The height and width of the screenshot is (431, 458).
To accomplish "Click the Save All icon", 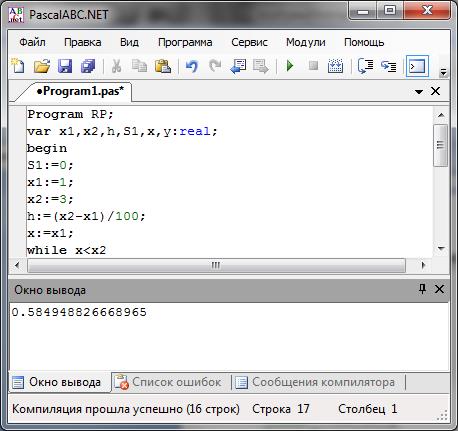I will pos(88,66).
